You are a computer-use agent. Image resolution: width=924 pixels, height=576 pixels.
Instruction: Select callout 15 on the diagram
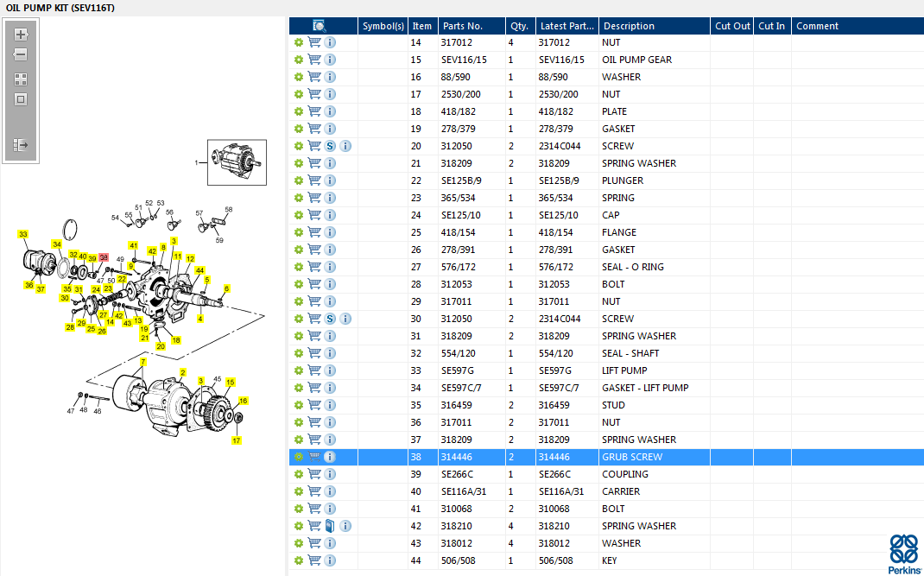coord(231,382)
